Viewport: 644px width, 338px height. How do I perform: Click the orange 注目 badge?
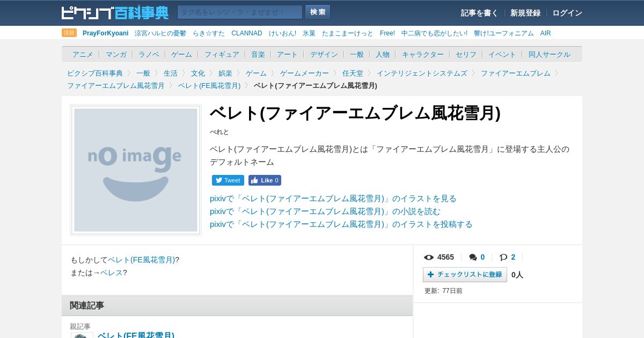tap(69, 33)
